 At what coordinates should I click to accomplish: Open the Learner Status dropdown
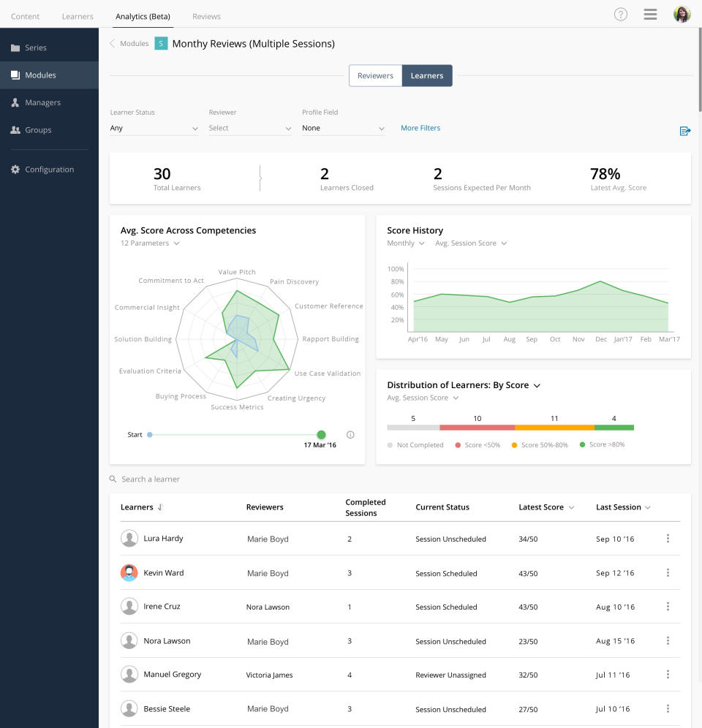(x=154, y=129)
